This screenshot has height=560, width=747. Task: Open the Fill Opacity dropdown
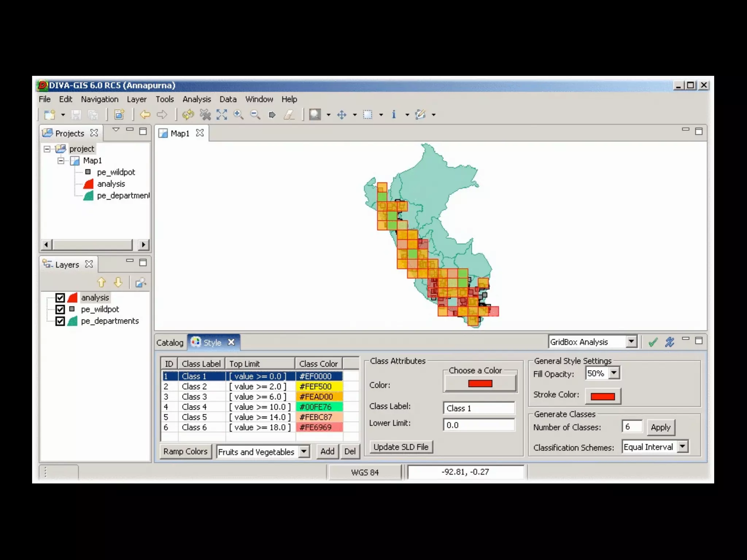point(614,373)
